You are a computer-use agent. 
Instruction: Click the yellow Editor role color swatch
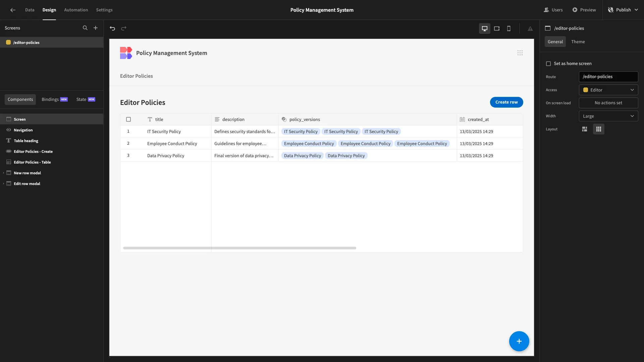[x=586, y=90]
